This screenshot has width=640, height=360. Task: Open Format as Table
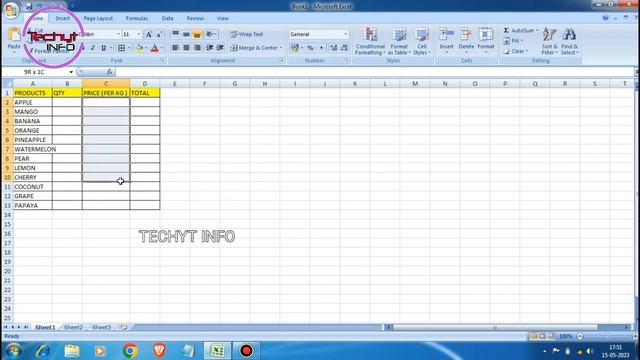398,41
